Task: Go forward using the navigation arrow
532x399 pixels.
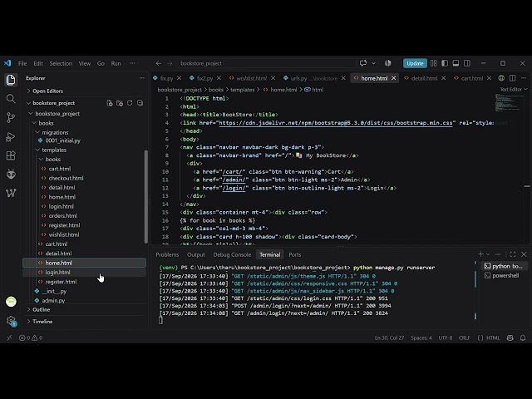Action: [x=170, y=63]
